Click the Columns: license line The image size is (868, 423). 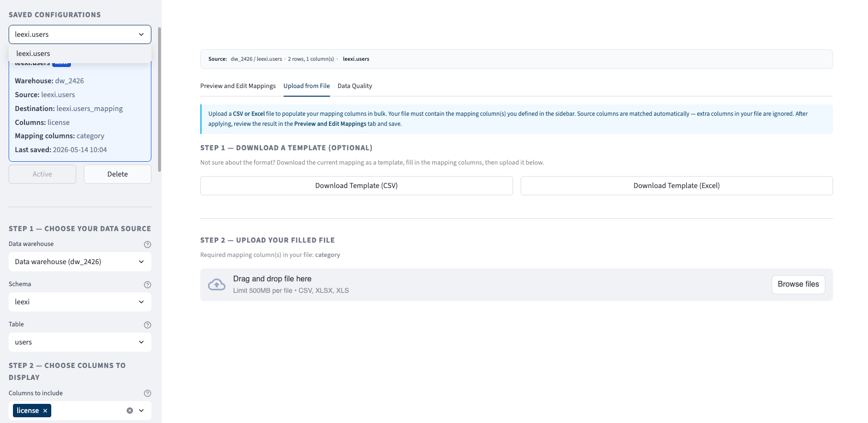tap(42, 122)
